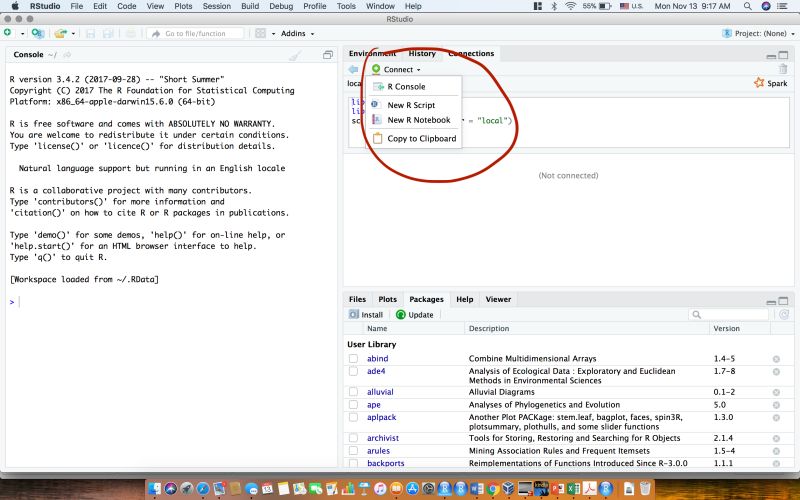The width and height of the screenshot is (800, 500).
Task: Check the aplpack package checkbox
Action: pos(353,417)
